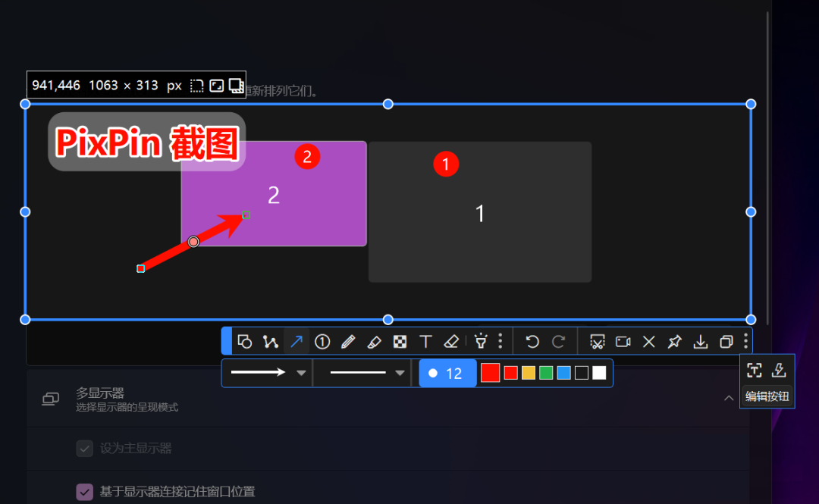
Task: Start screen recording with camera icon
Action: (623, 342)
